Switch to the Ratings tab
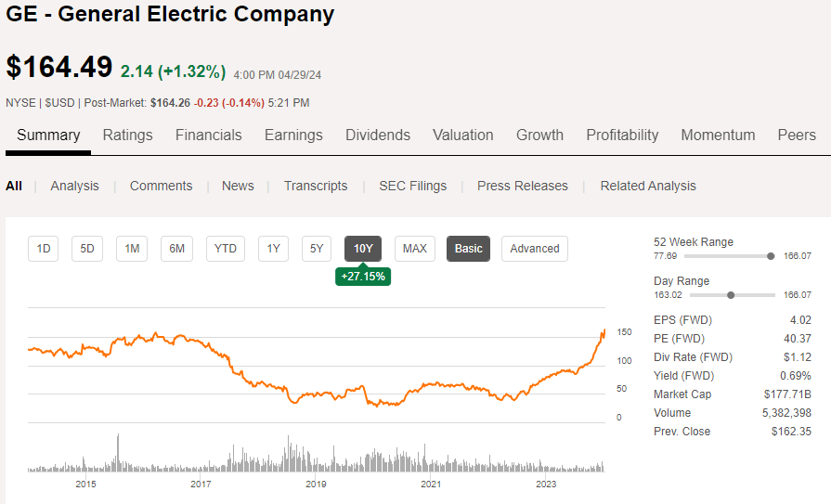 (127, 135)
